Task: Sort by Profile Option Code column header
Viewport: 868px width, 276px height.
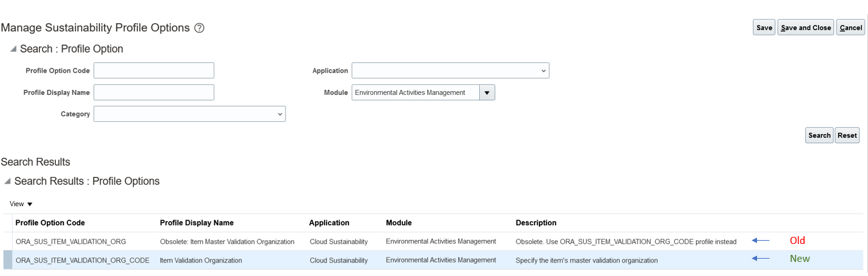Action: [50, 223]
